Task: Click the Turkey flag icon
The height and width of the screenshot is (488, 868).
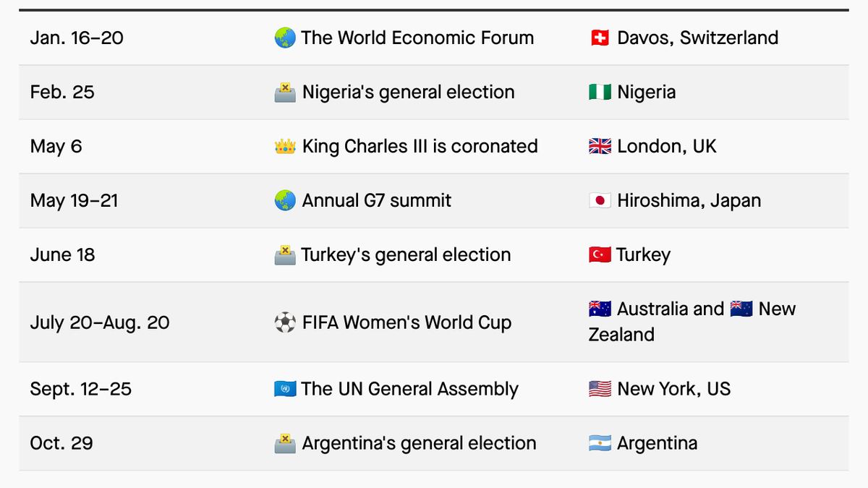Action: click(x=600, y=255)
